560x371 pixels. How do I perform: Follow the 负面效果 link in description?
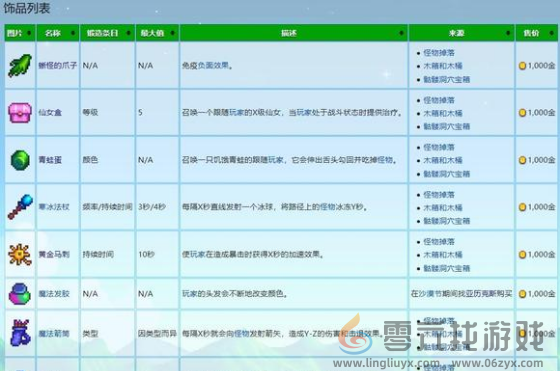pos(214,65)
